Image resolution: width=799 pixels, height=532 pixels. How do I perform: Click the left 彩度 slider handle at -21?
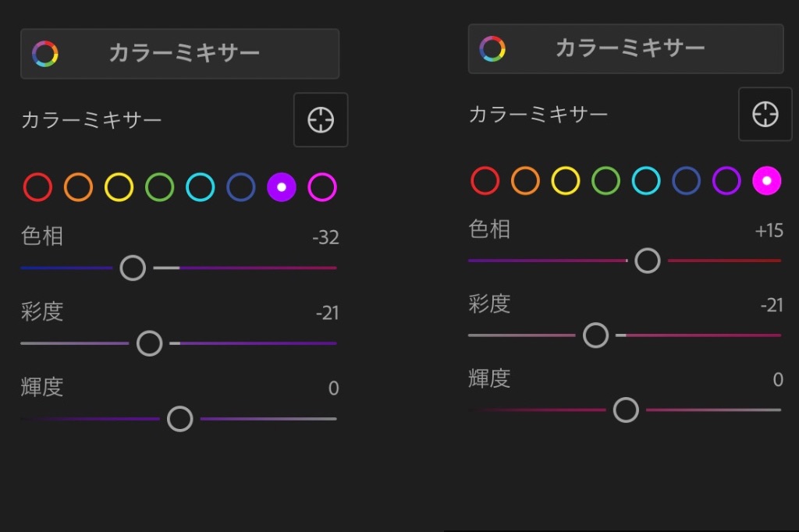(149, 343)
